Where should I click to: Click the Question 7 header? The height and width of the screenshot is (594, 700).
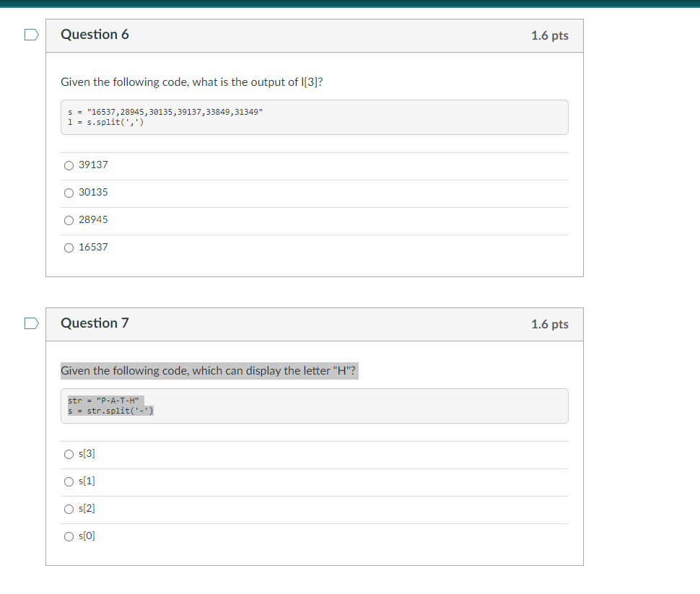(x=95, y=323)
